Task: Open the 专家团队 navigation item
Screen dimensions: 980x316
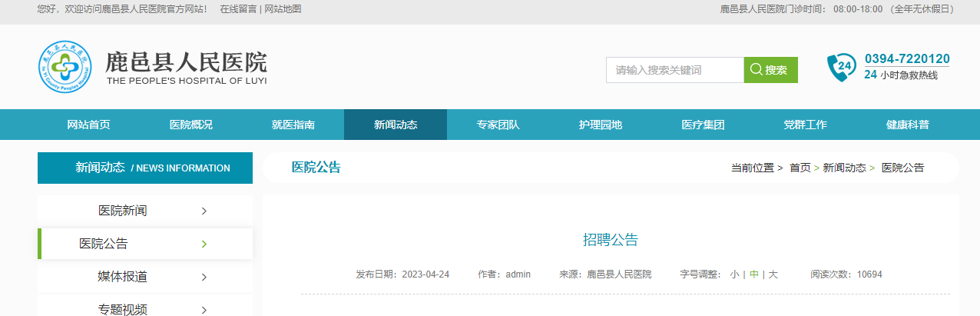Action: [x=498, y=125]
